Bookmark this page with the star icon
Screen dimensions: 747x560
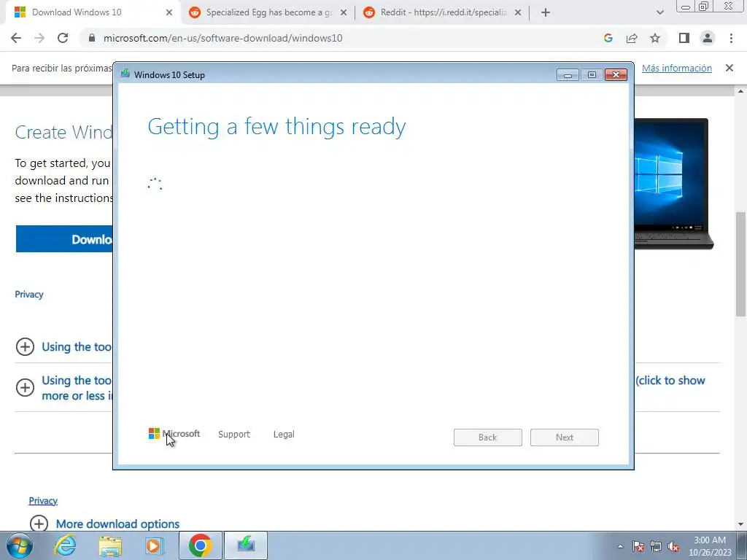(x=655, y=38)
